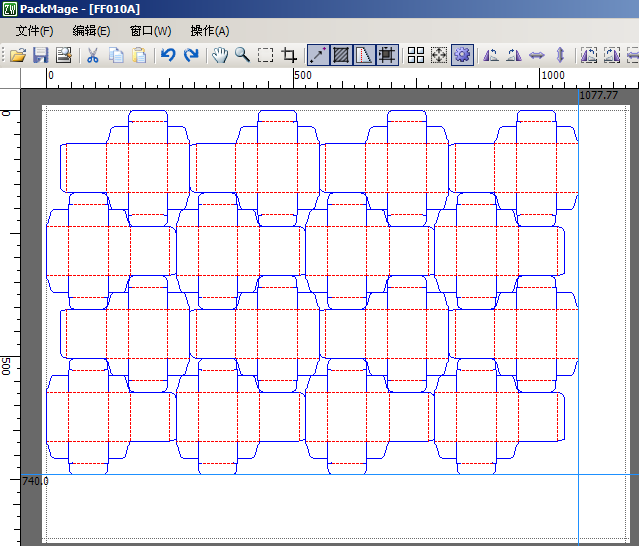This screenshot has width=639, height=546.
Task: Click the 500 mark on horizontal ruler
Action: point(303,75)
